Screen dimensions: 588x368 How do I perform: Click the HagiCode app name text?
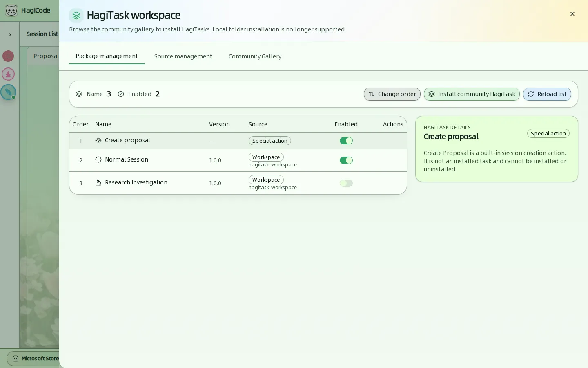(36, 10)
